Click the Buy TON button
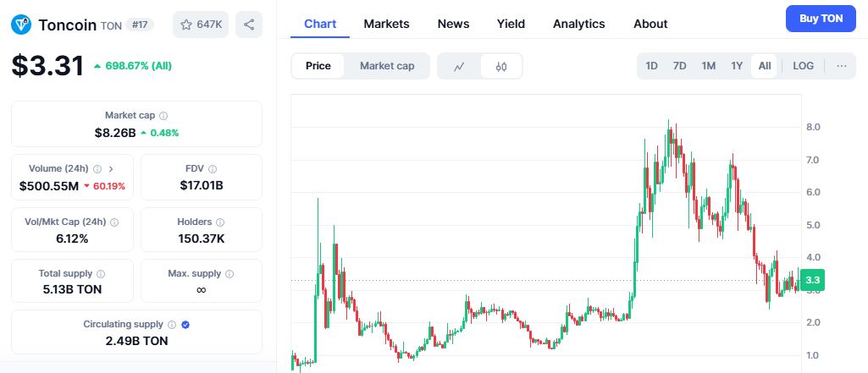868x373 pixels. [821, 19]
